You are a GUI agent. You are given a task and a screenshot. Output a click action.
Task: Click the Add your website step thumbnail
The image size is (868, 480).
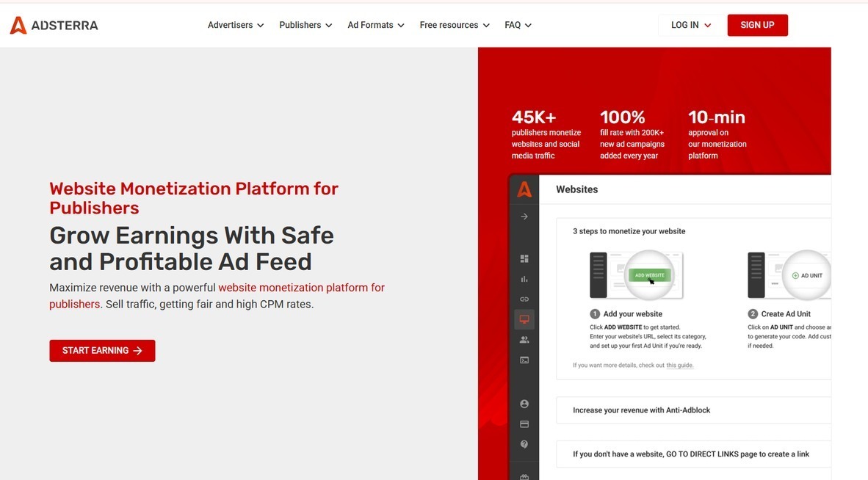click(x=637, y=275)
